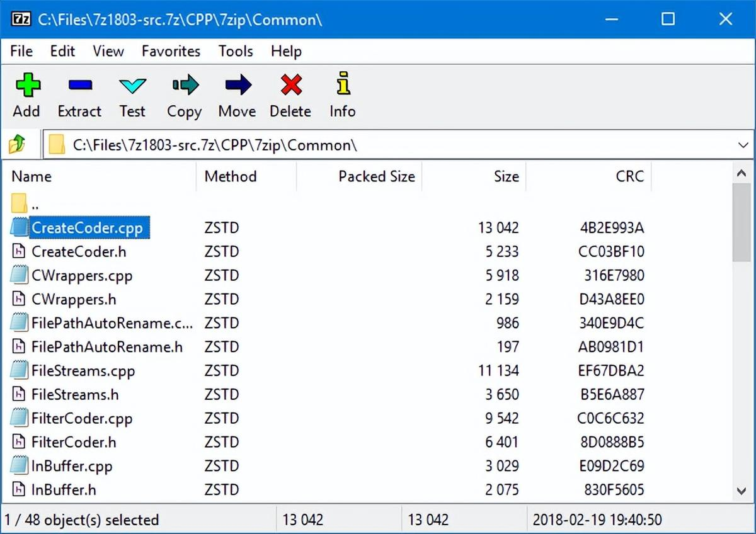The width and height of the screenshot is (756, 534).
Task: Click the green Add toolbar icon
Action: tap(27, 84)
